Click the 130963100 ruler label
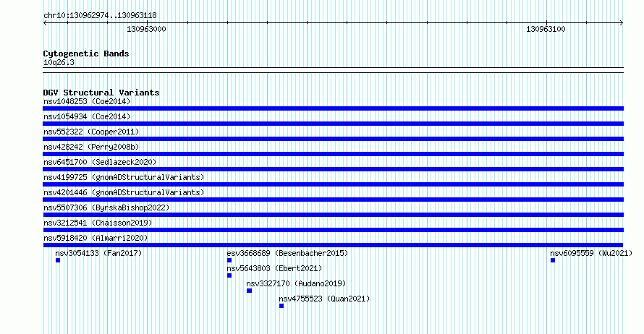 pos(546,29)
